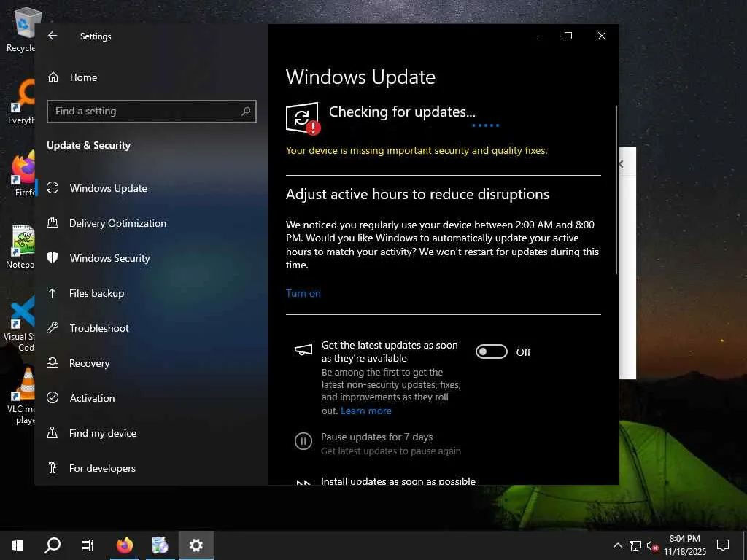Open taskbar Search

tap(53, 545)
